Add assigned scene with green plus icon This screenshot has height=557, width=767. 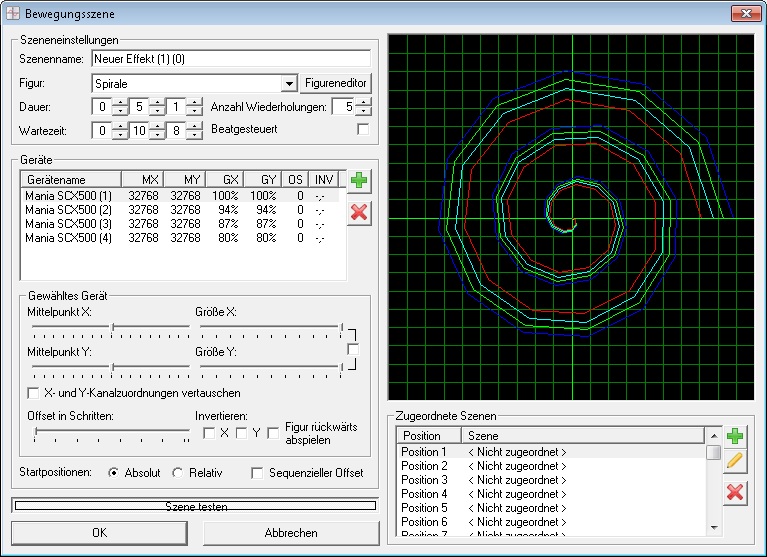[735, 437]
